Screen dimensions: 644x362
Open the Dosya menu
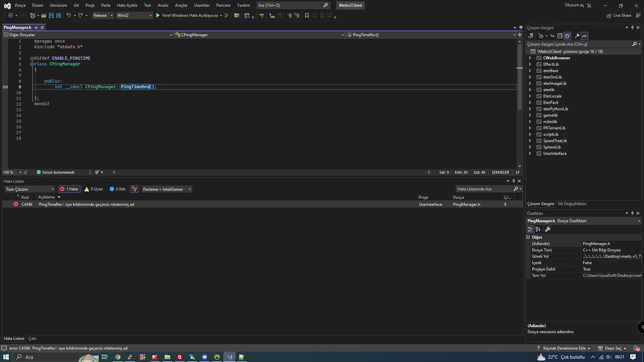pyautogui.click(x=20, y=5)
